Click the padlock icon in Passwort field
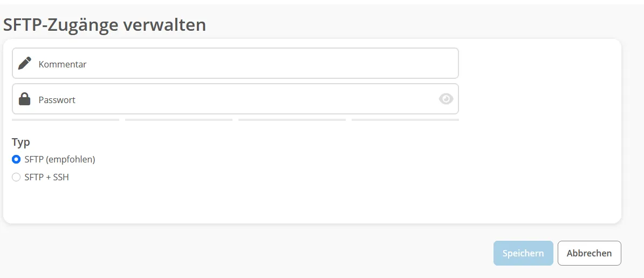This screenshot has height=278, width=644. [25, 99]
